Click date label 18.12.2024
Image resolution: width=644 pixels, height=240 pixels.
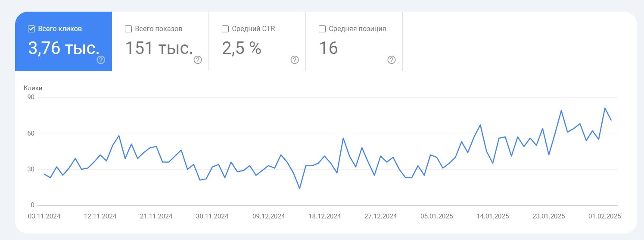coord(324,216)
